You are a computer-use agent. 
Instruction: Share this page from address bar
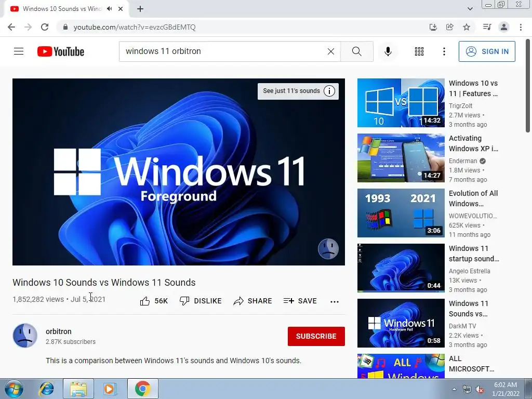[x=450, y=27]
